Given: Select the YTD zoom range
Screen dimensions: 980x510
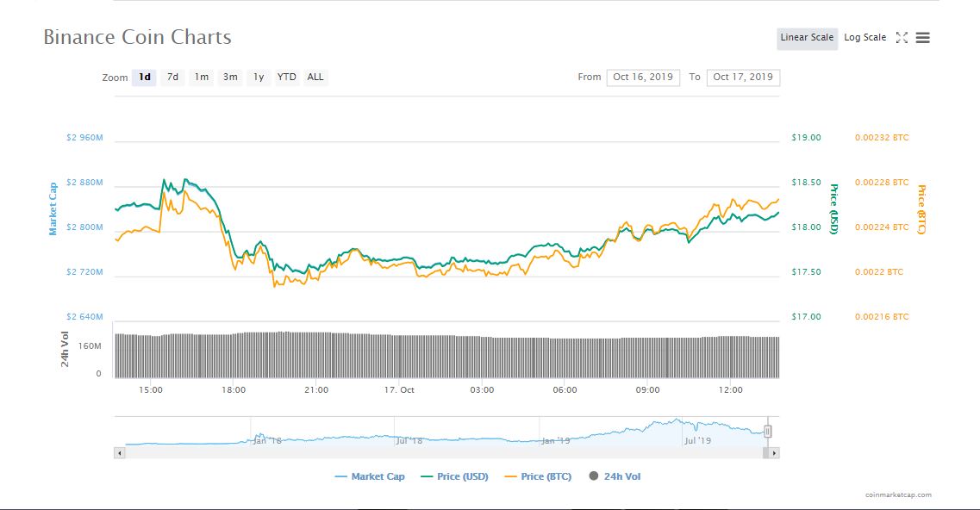Looking at the screenshot, I should pos(287,77).
